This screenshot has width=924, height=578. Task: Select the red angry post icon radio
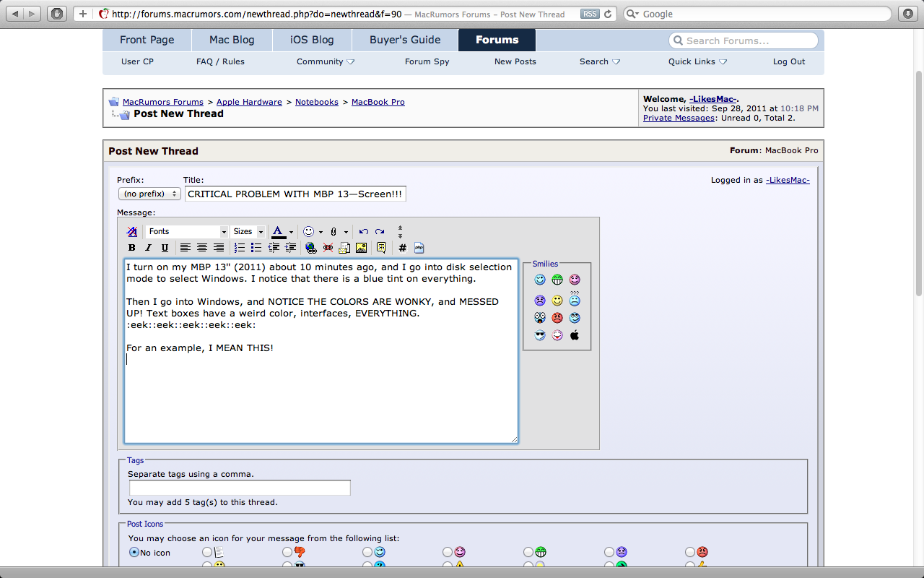690,552
